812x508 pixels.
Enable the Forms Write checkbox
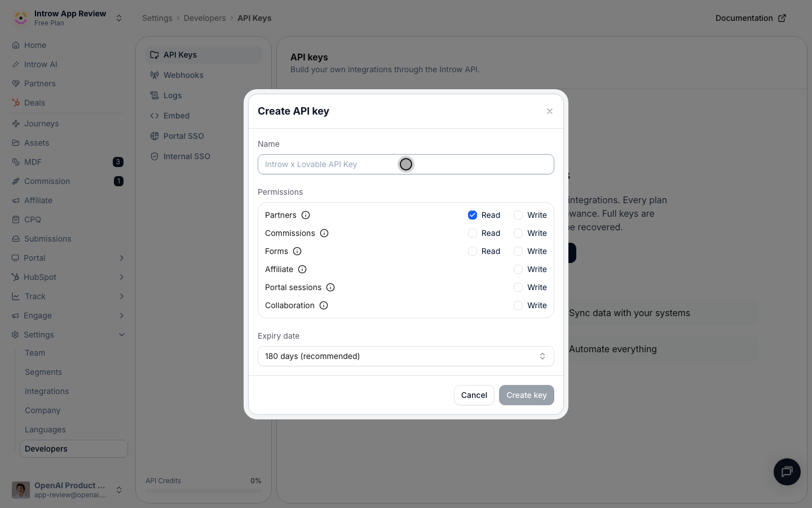[x=518, y=251]
